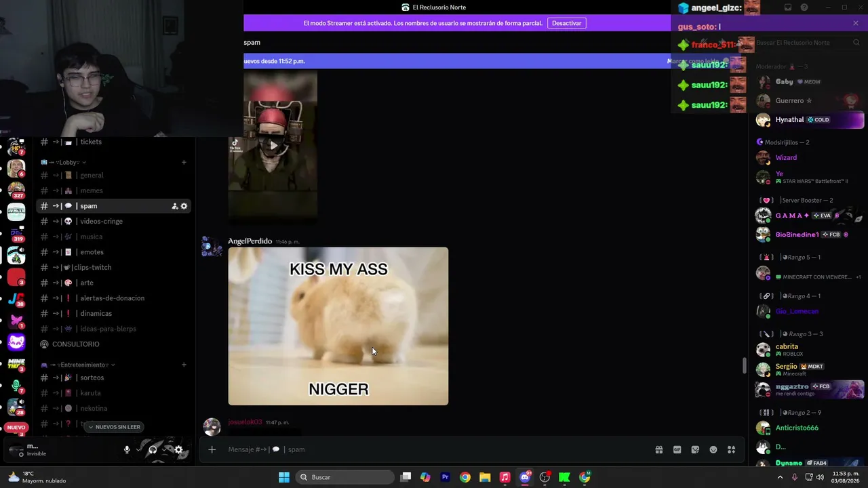Open audio output options arrow
Viewport: 868px width, 488px height.
click(x=164, y=449)
